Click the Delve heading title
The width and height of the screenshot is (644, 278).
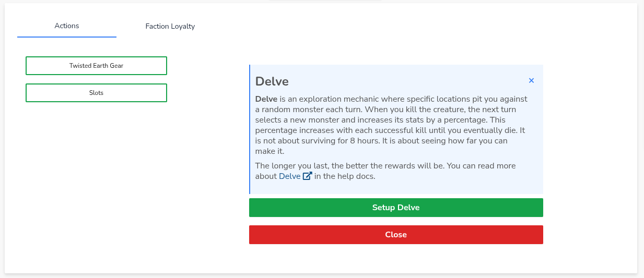point(272,81)
